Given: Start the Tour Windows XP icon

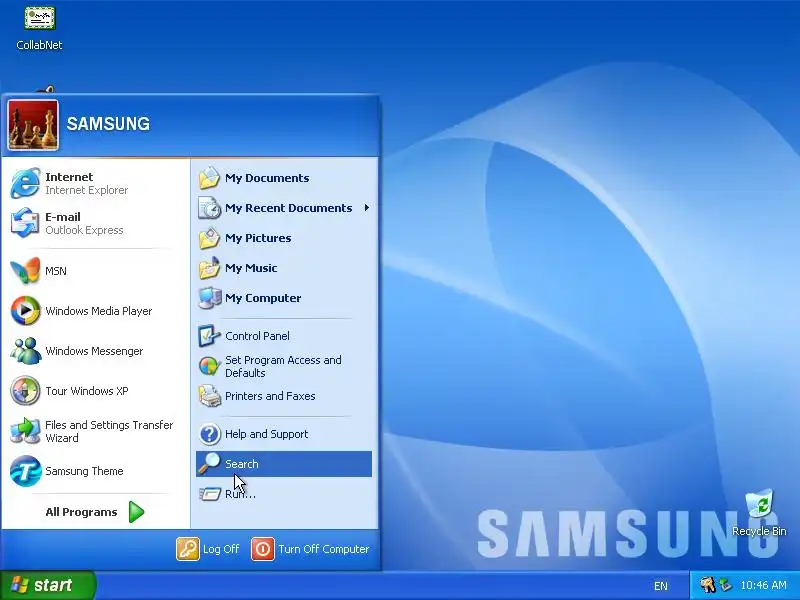Looking at the screenshot, I should tap(25, 391).
